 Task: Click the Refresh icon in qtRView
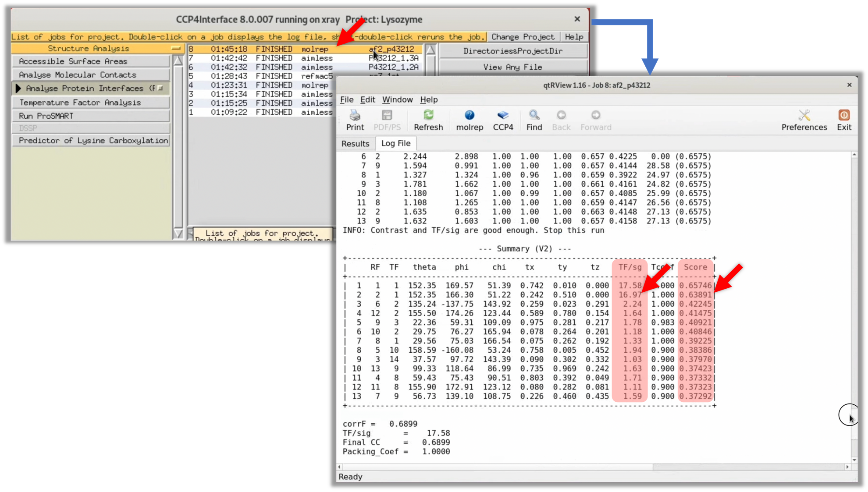pyautogui.click(x=428, y=120)
